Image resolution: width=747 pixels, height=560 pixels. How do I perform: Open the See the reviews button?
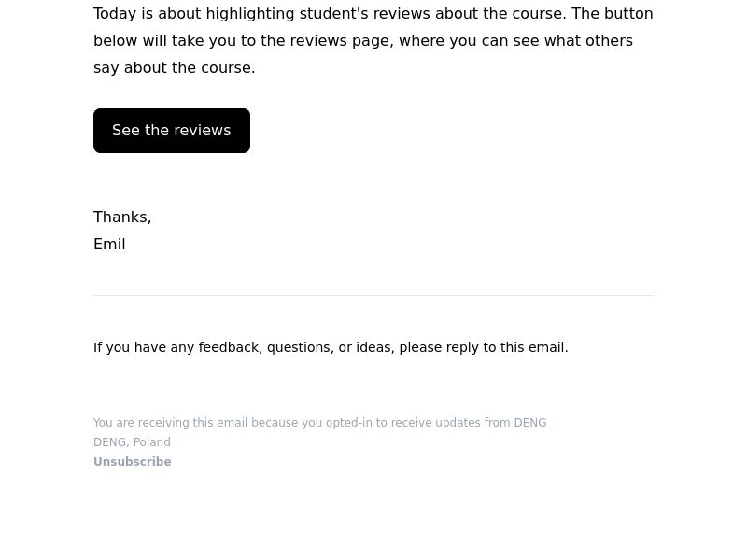(172, 131)
